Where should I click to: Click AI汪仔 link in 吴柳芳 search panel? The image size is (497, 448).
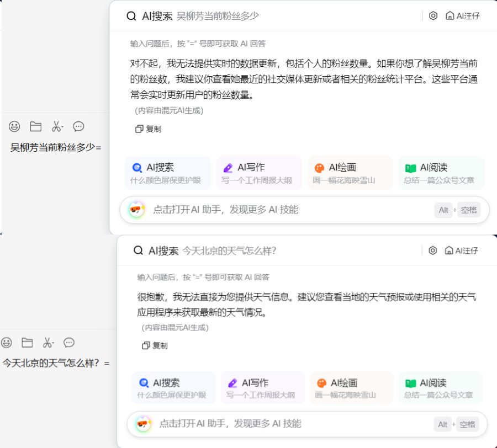tap(463, 16)
